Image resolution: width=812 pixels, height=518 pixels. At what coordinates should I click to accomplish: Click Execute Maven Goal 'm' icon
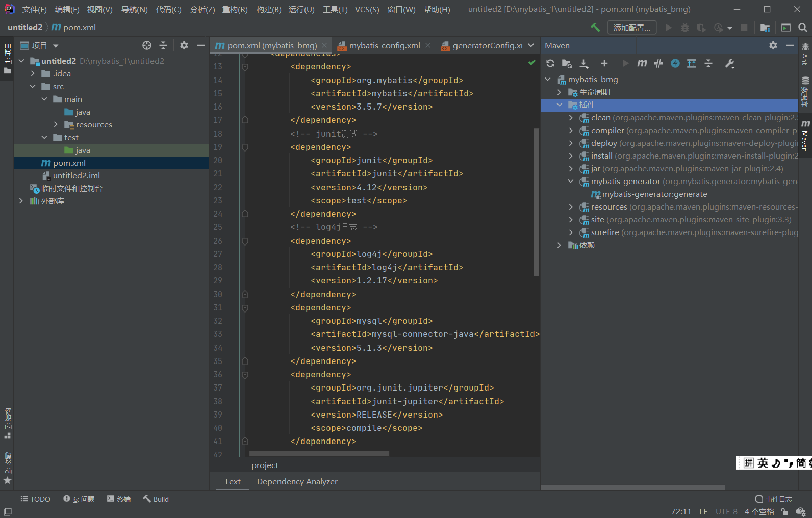click(642, 63)
